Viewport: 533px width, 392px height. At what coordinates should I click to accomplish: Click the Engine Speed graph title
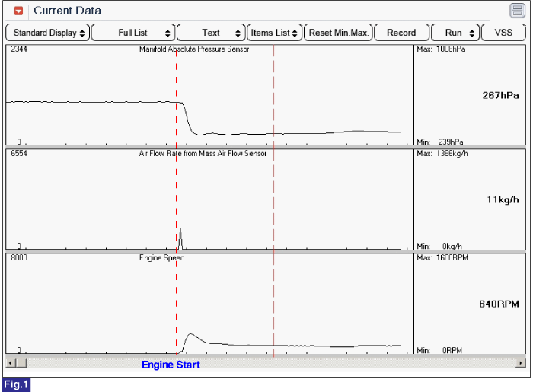click(x=161, y=258)
